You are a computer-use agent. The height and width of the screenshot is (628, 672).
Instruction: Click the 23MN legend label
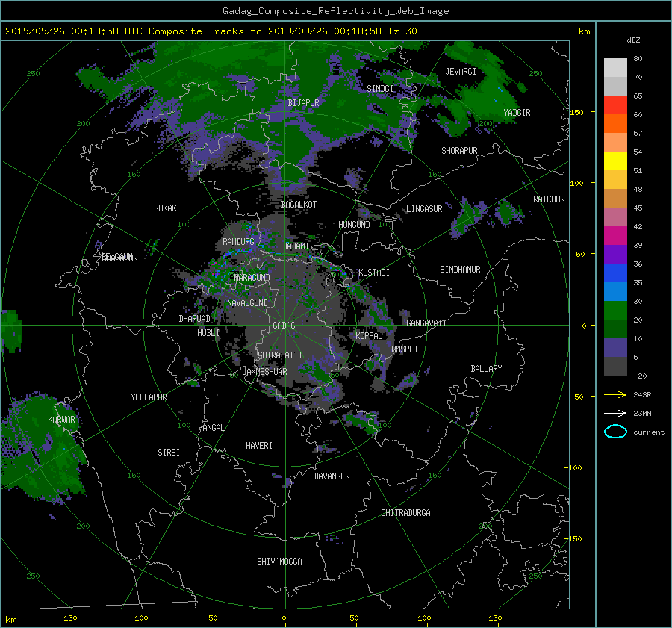coord(642,413)
